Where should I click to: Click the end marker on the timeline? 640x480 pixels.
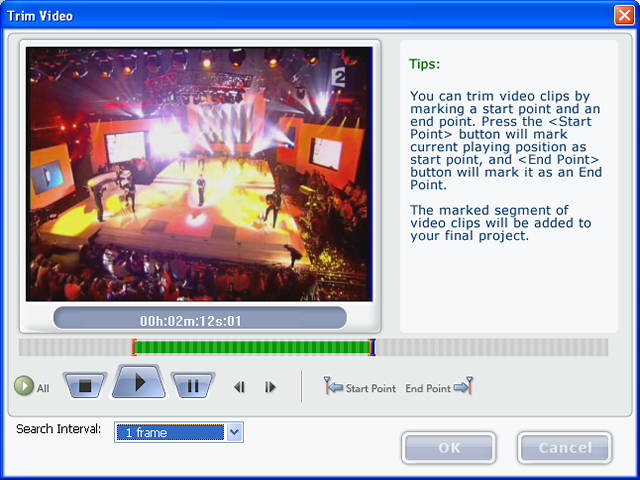(x=372, y=347)
